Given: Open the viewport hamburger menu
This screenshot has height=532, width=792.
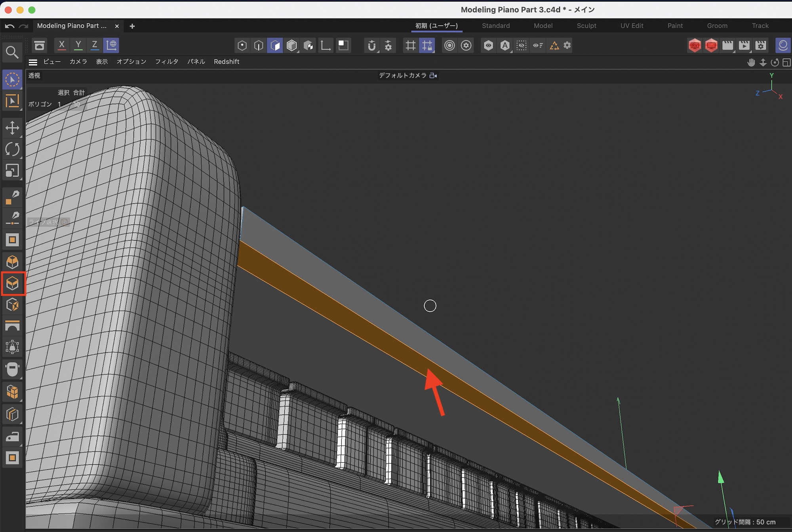Looking at the screenshot, I should point(33,62).
